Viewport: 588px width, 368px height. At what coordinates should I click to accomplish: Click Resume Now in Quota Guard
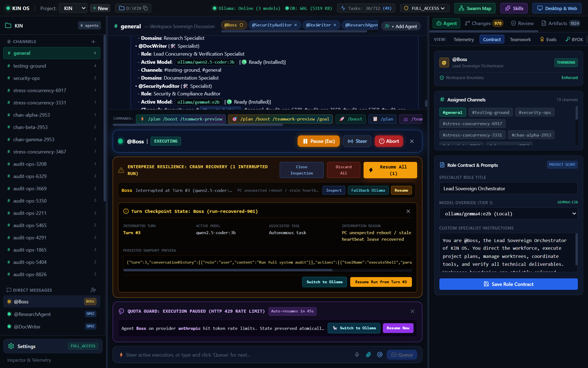click(x=398, y=328)
